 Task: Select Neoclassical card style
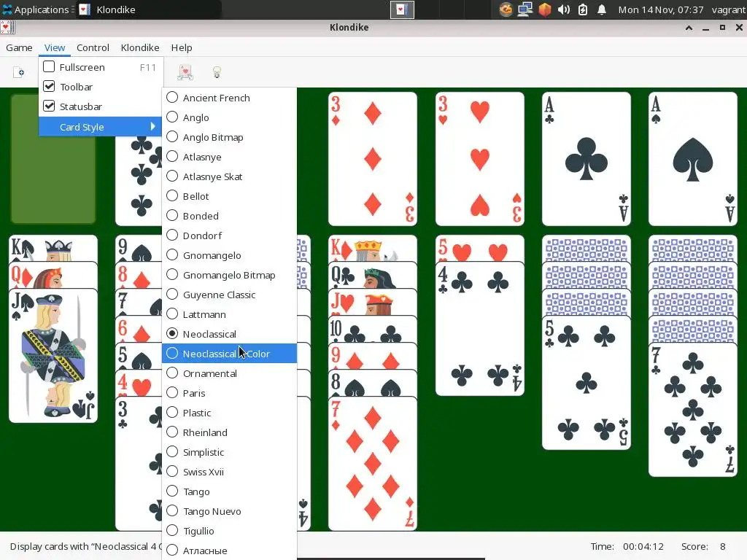coord(229,334)
